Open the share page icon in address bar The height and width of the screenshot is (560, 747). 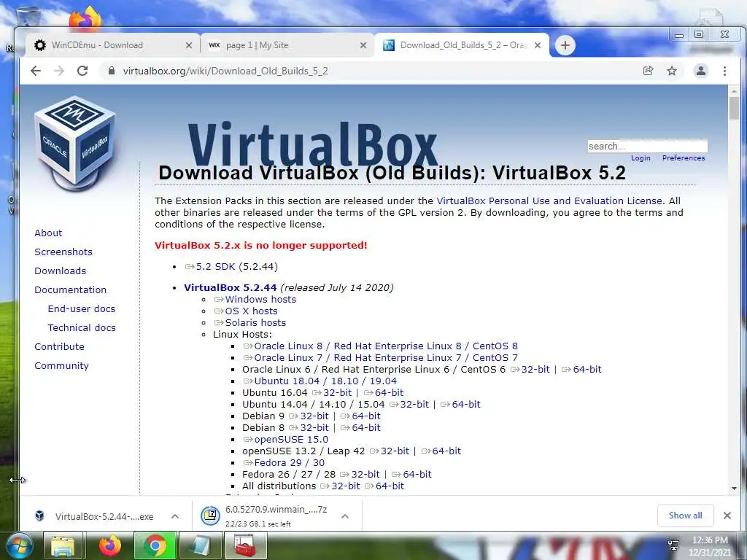(x=648, y=71)
